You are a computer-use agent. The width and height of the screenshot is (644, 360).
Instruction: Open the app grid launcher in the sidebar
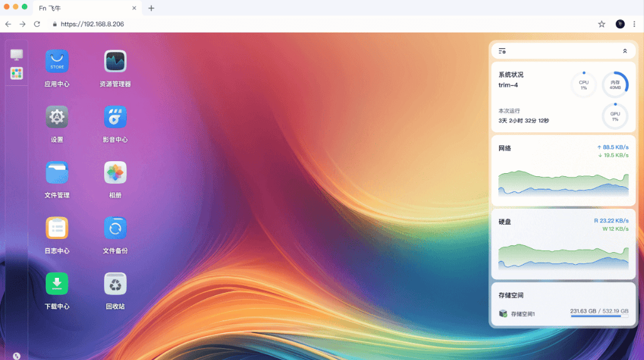click(x=16, y=73)
